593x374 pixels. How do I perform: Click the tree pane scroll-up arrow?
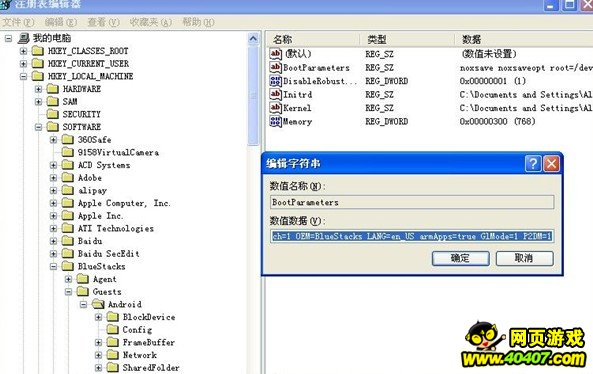point(253,39)
